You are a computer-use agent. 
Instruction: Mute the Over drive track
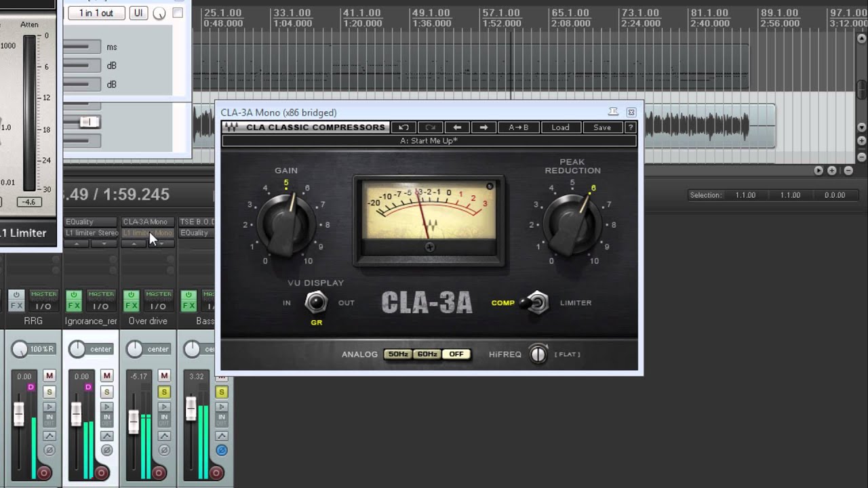(164, 375)
